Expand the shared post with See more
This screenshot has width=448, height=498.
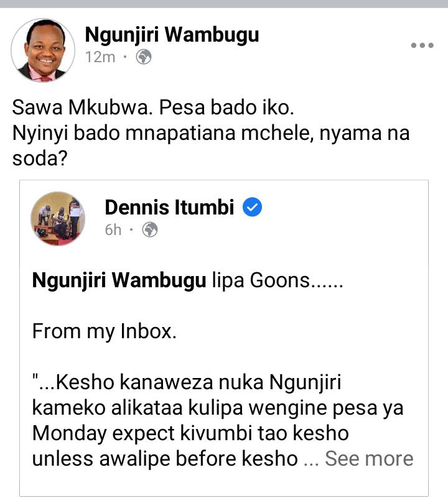coord(369,458)
